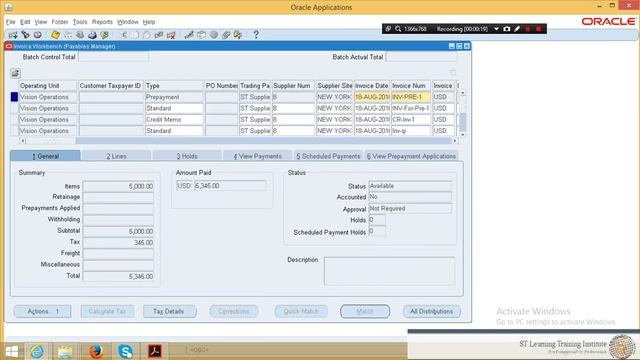Click the Folder Tools toolbar icon
Screen dimensions: 640x360
click(238, 35)
